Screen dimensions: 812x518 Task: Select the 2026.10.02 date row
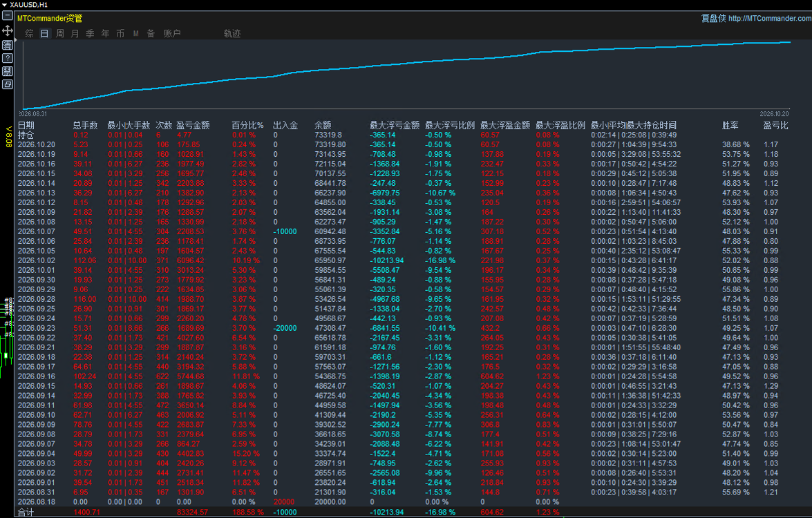pyautogui.click(x=36, y=261)
